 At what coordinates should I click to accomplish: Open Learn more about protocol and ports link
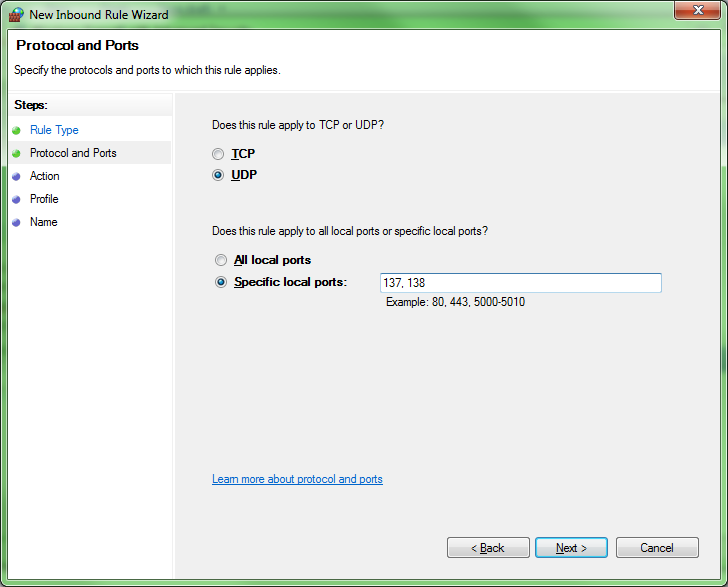[297, 479]
